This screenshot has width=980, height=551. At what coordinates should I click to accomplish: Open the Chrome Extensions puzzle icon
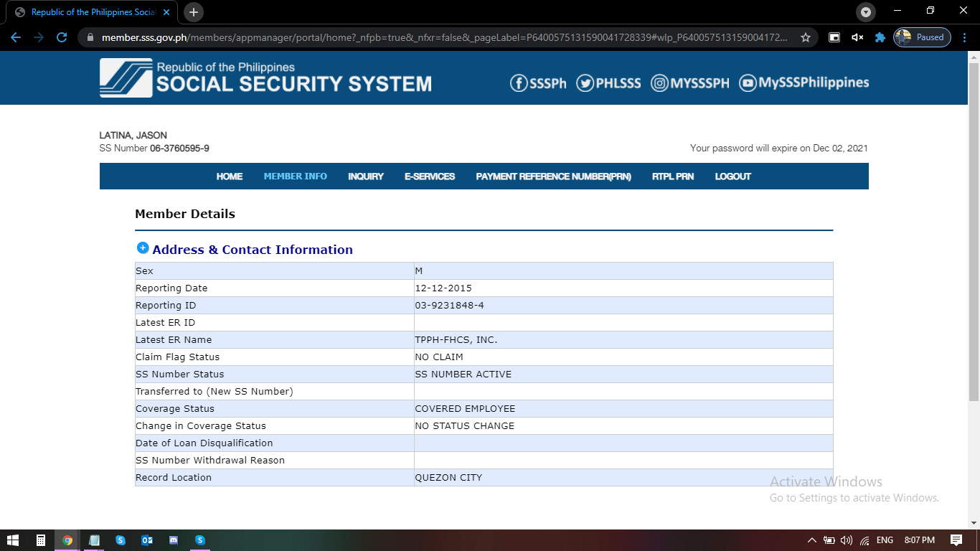click(x=880, y=37)
